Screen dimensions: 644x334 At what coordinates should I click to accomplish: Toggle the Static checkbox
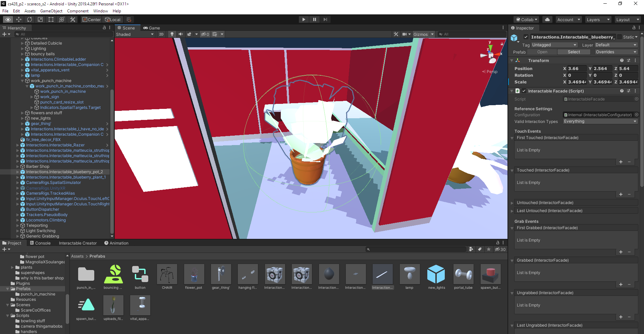(x=620, y=37)
